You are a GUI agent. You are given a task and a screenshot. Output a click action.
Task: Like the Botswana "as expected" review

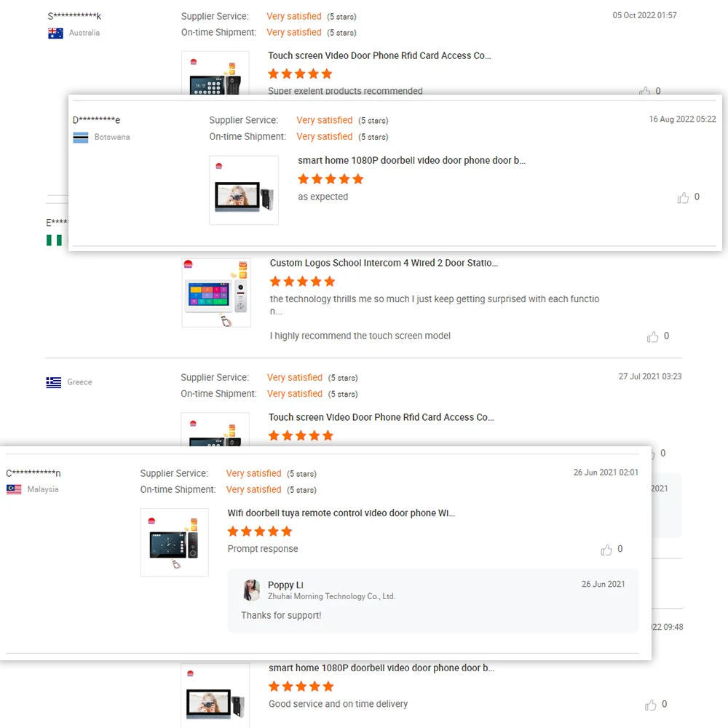click(x=683, y=198)
